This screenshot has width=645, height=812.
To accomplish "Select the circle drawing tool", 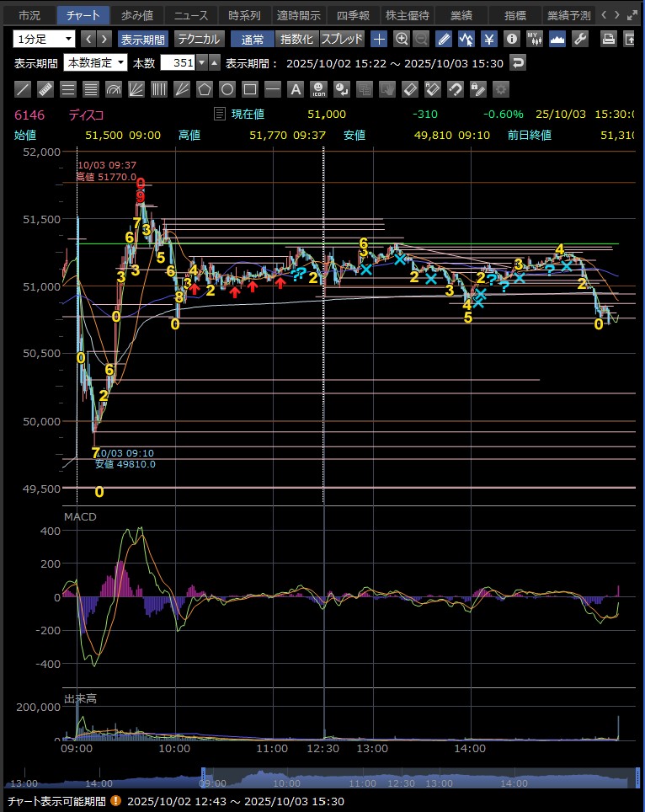I will click(x=227, y=89).
